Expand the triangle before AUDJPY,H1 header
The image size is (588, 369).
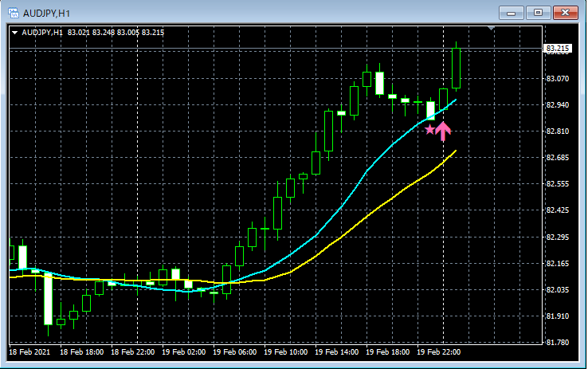click(14, 33)
